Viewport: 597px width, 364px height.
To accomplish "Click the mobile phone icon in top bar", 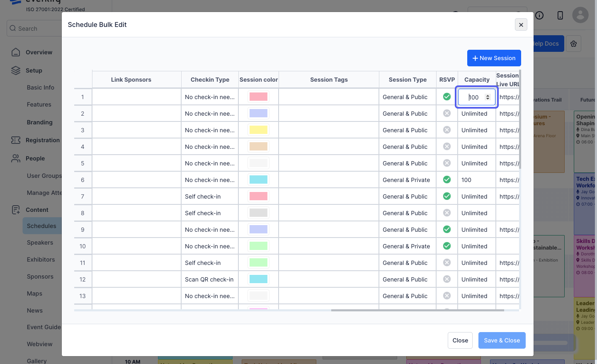I will click(560, 15).
